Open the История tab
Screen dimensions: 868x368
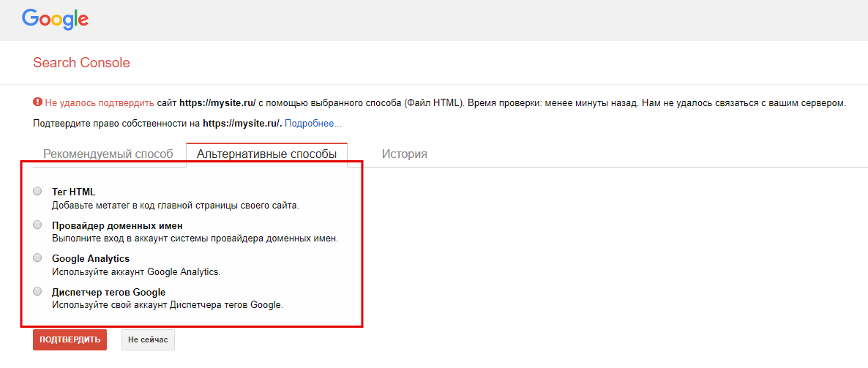click(x=404, y=154)
